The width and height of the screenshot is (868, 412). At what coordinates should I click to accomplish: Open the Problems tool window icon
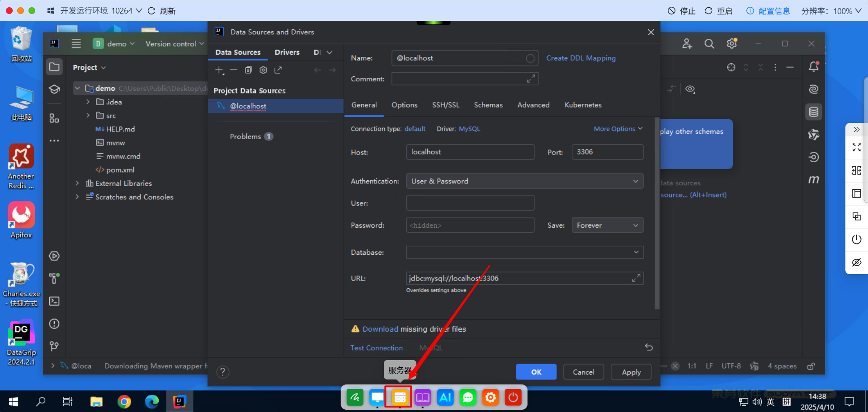pyautogui.click(x=54, y=324)
